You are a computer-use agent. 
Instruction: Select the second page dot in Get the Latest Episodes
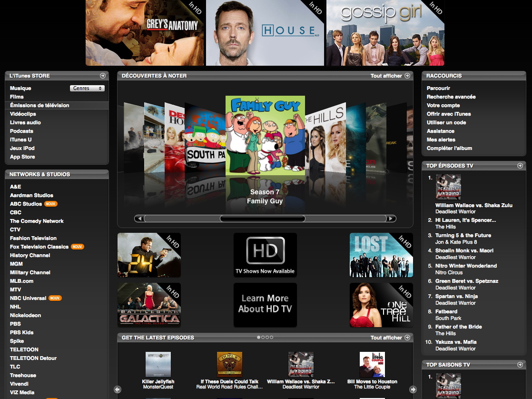[263, 338]
